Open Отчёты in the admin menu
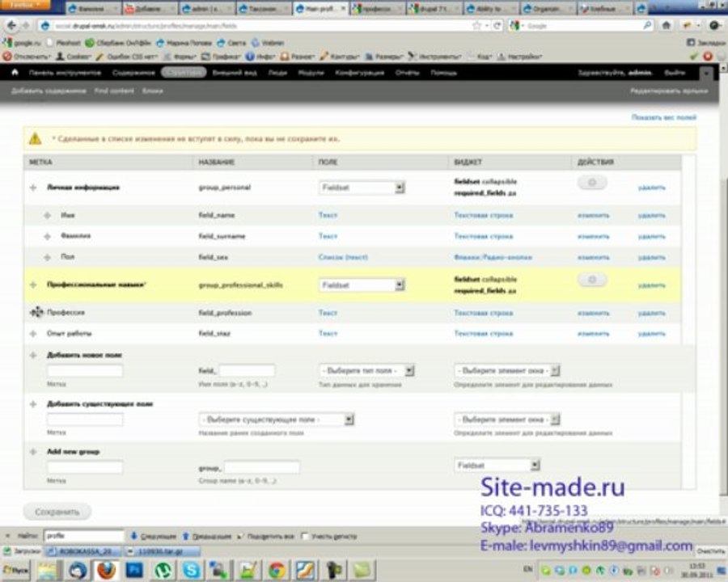The width and height of the screenshot is (728, 582). coord(407,73)
